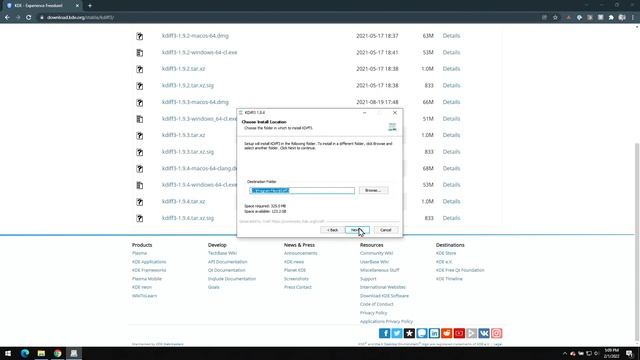The image size is (640, 360).
Task: Click the Destination Folder path field
Action: (x=302, y=191)
